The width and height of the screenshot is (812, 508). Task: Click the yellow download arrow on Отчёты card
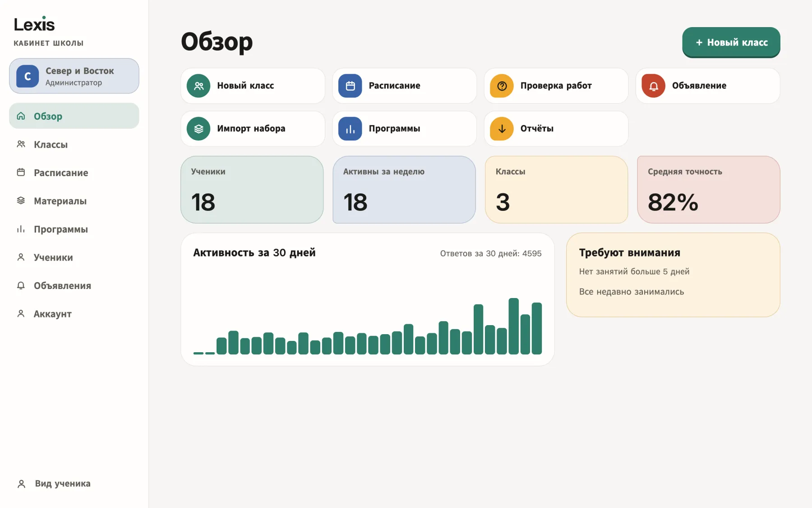pos(502,129)
